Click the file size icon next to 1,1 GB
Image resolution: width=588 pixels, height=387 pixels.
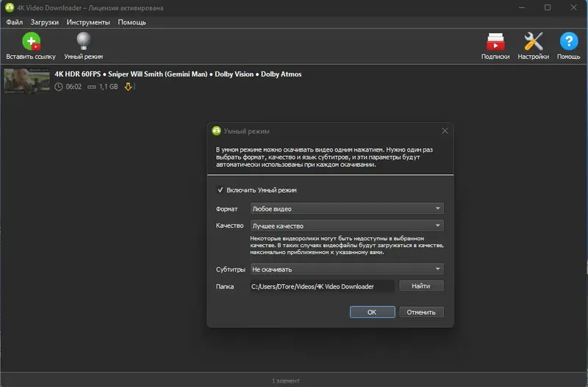click(91, 87)
